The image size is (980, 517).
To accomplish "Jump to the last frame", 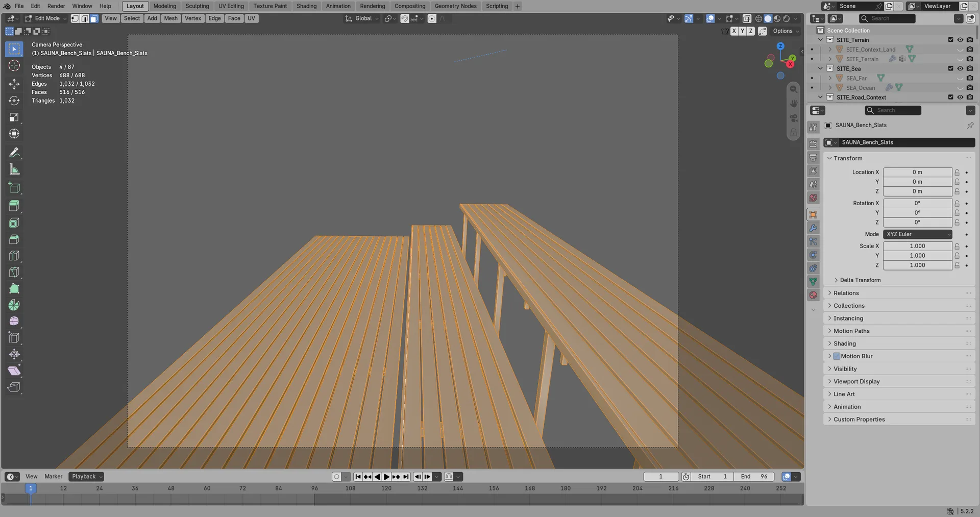I will pyautogui.click(x=406, y=477).
